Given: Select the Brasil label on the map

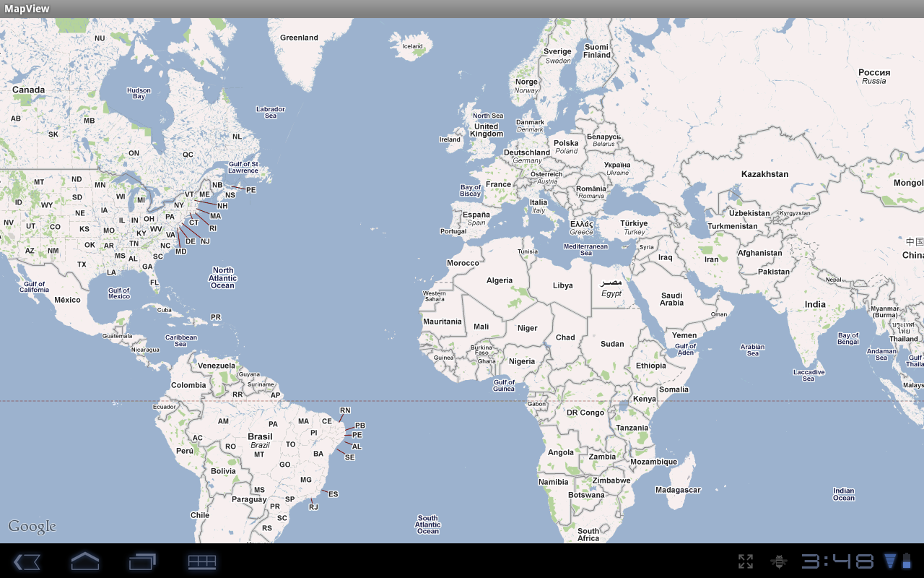Looking at the screenshot, I should pyautogui.click(x=260, y=437).
